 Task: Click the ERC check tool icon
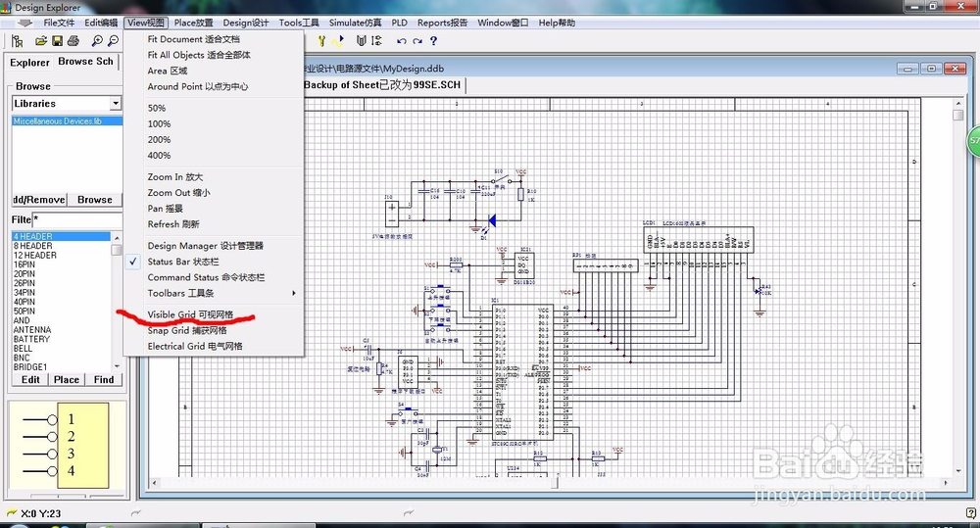pos(321,41)
